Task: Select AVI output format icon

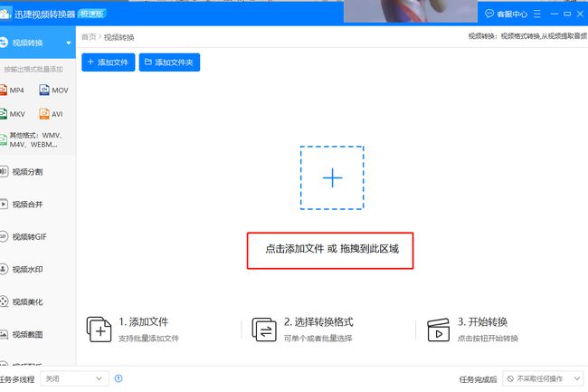Action: 44,114
